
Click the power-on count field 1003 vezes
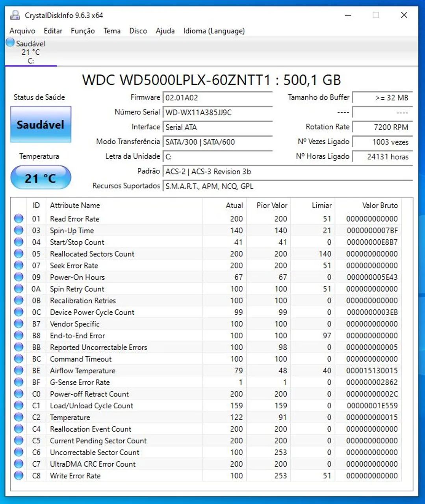pyautogui.click(x=382, y=142)
